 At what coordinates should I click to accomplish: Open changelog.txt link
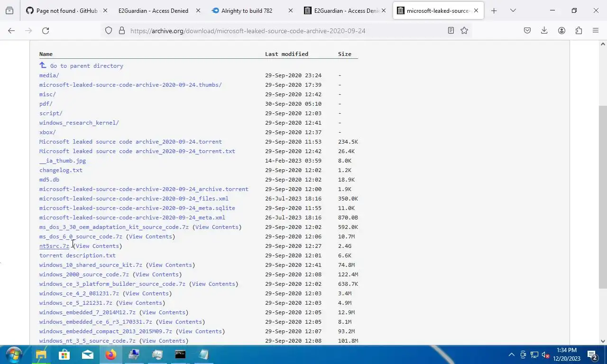coord(61,170)
